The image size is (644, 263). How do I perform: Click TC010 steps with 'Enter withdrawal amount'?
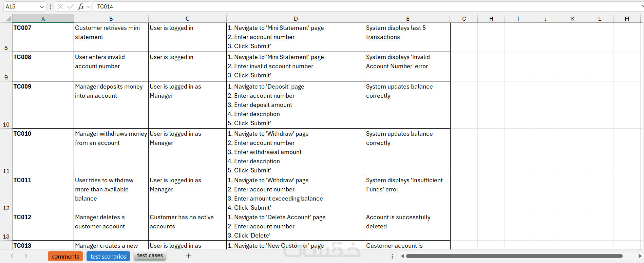[296, 152]
